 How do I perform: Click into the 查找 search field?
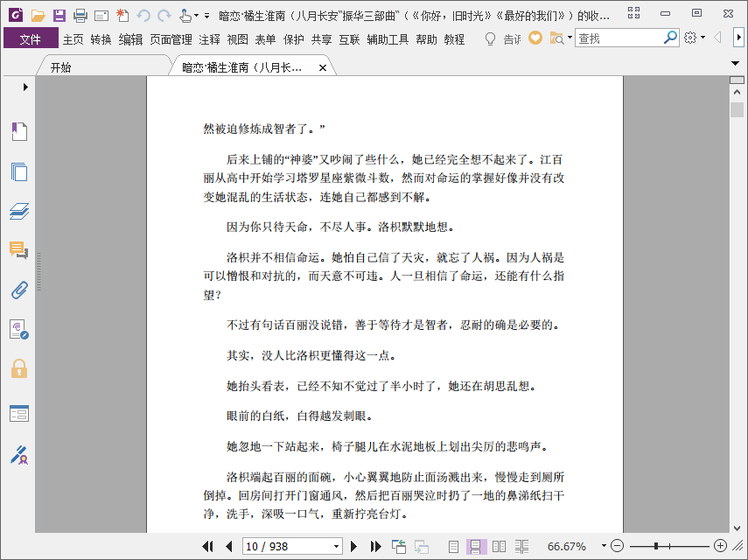[x=619, y=38]
